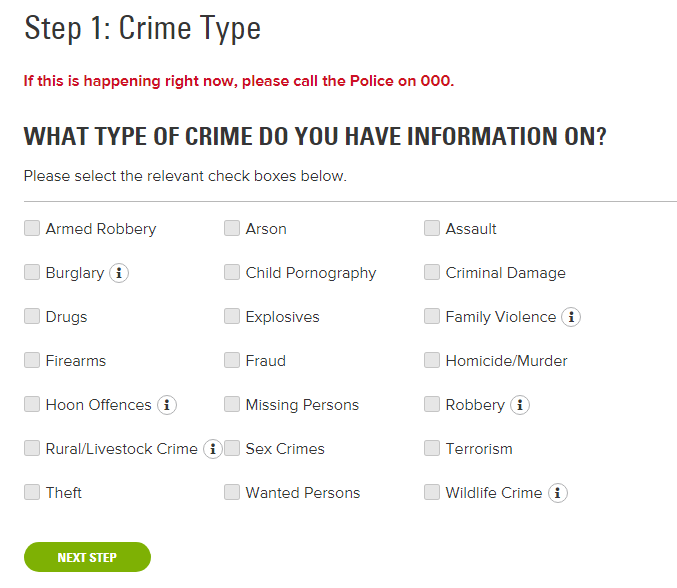
Task: Click info icon beside Wildlife Crime
Action: (557, 493)
